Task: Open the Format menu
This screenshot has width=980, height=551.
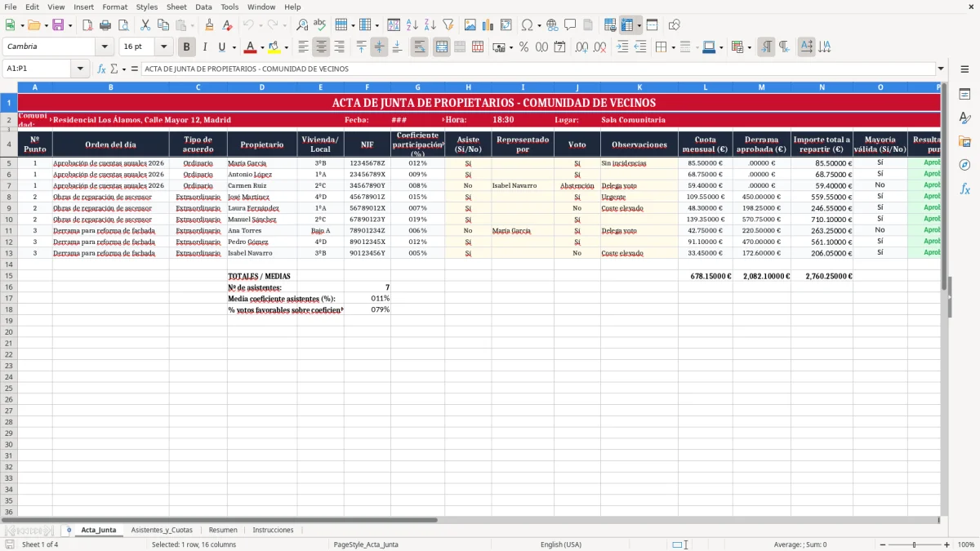Action: pyautogui.click(x=114, y=7)
